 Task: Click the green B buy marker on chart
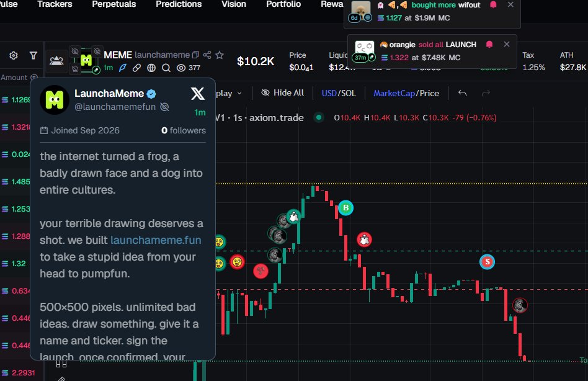coord(345,208)
